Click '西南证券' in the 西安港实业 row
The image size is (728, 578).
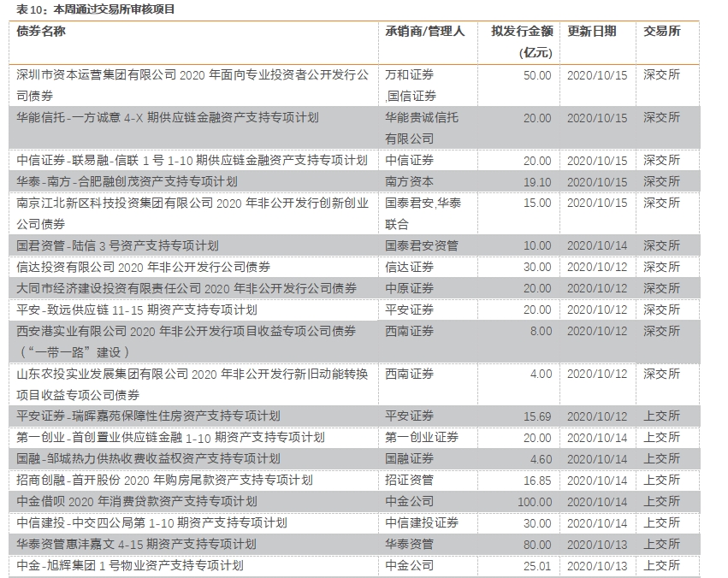tap(409, 331)
